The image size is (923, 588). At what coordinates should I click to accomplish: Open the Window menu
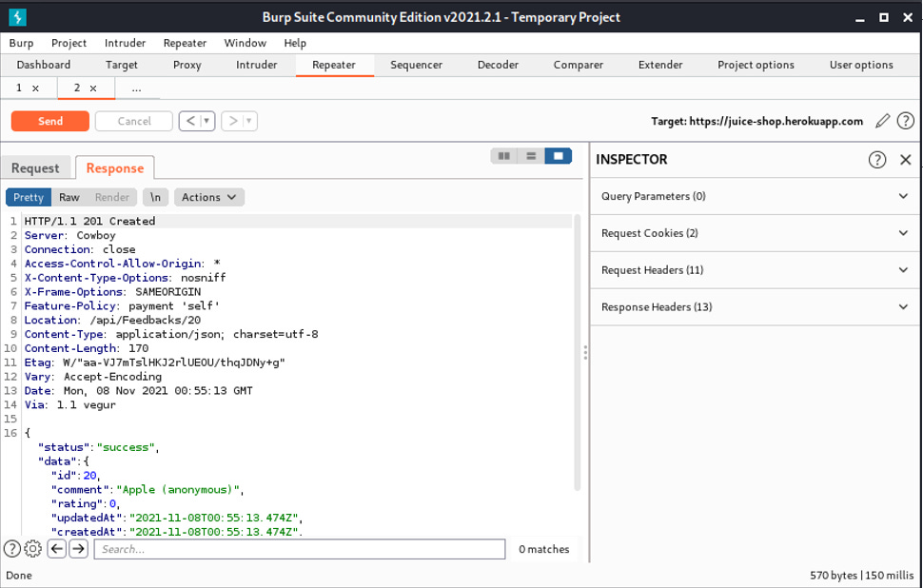pos(245,43)
